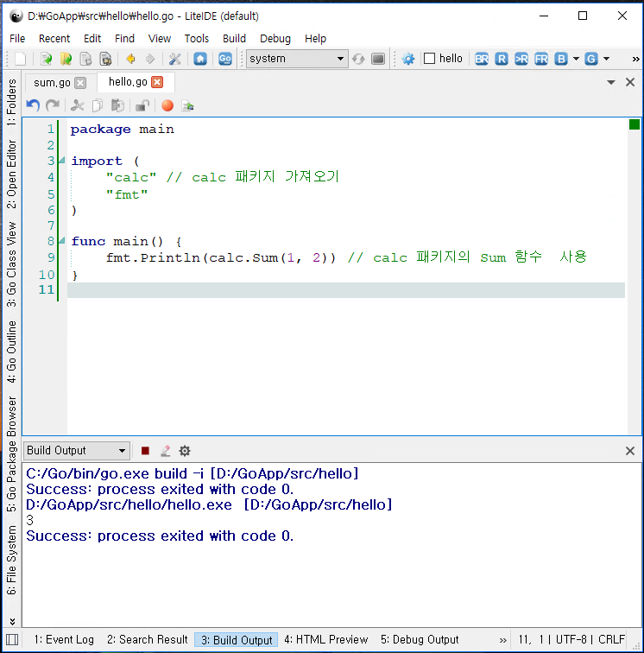Click the red toggle breakpoint icon
This screenshot has width=644, height=653.
(167, 105)
